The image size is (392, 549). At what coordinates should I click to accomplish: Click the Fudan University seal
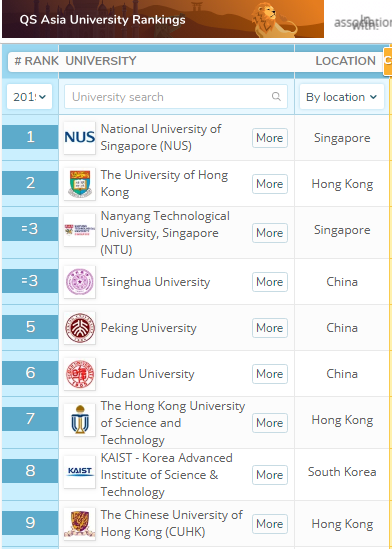[79, 374]
